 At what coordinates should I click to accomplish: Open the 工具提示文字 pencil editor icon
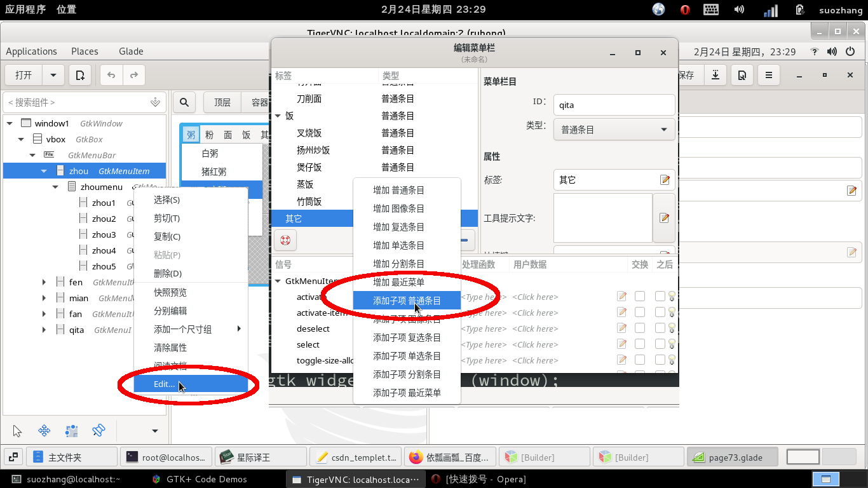point(663,218)
